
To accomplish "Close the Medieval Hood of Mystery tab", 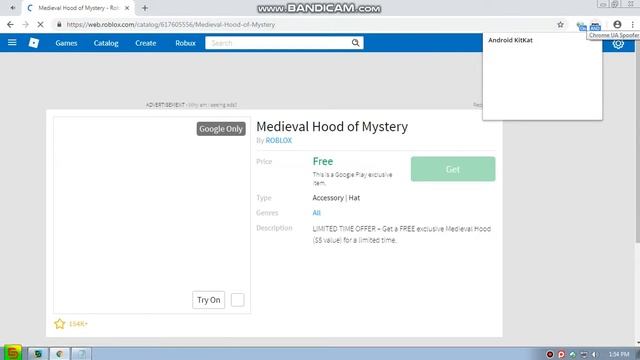I will [127, 8].
